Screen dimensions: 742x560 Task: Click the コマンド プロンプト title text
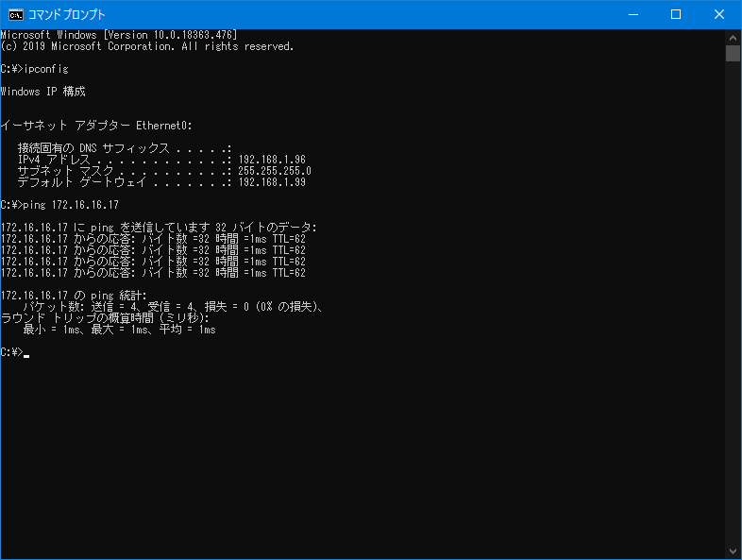(67, 15)
